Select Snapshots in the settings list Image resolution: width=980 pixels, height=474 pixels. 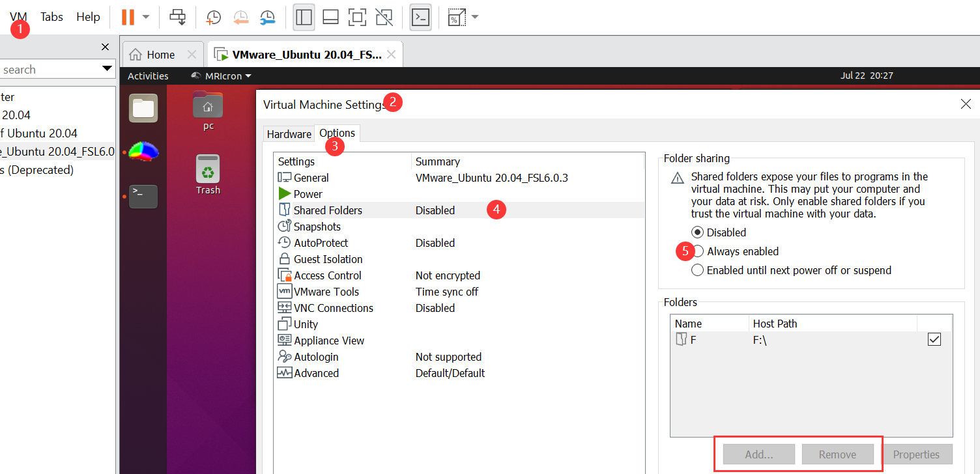[x=459, y=227]
